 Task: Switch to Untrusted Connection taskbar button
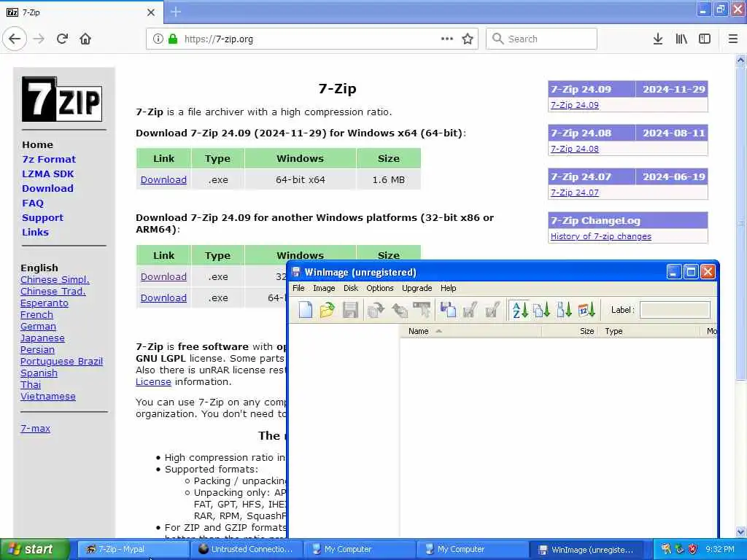(x=247, y=550)
